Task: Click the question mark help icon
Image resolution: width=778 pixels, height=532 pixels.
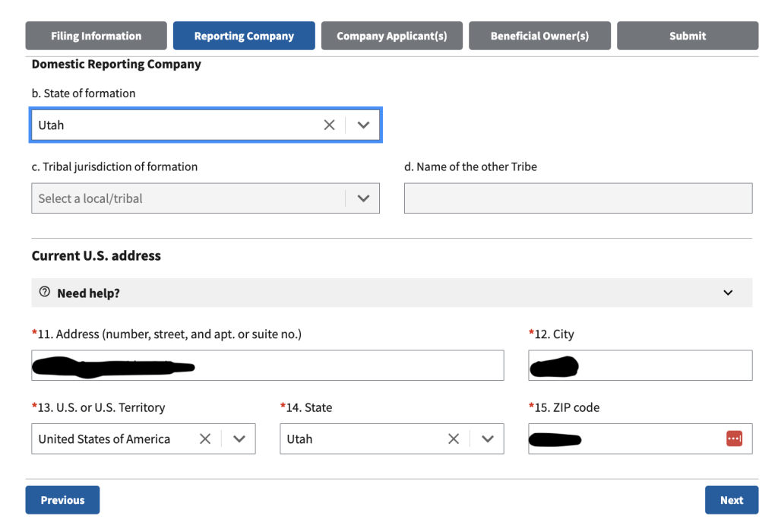Action: tap(45, 293)
